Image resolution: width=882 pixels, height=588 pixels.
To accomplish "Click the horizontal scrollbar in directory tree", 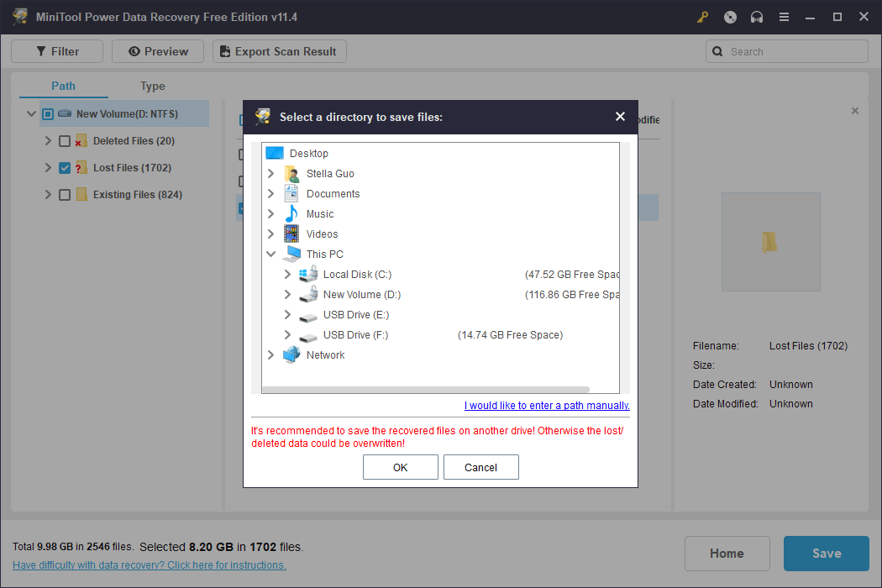I will tap(426, 390).
